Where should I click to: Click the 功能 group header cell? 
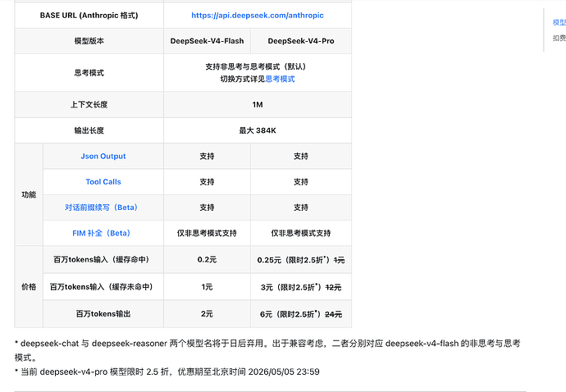click(x=29, y=194)
